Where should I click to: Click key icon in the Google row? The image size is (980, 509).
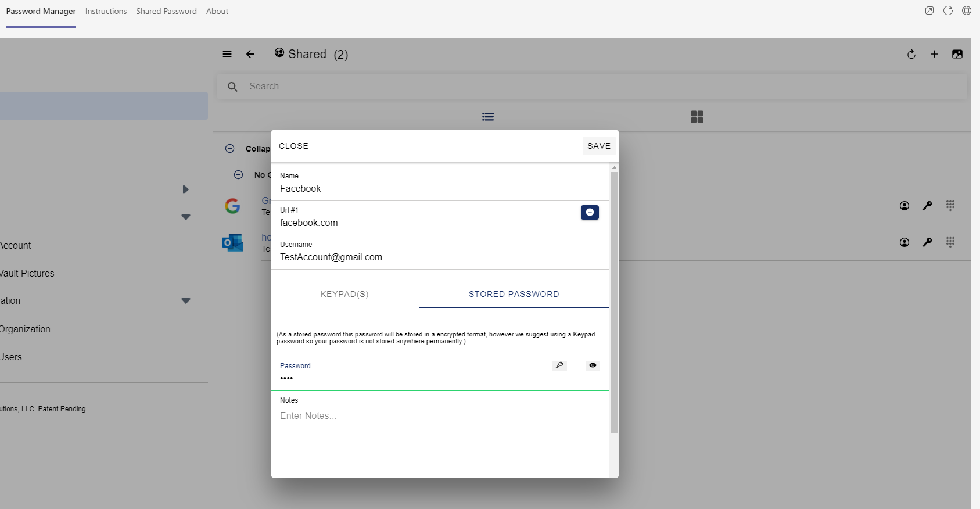pos(928,206)
